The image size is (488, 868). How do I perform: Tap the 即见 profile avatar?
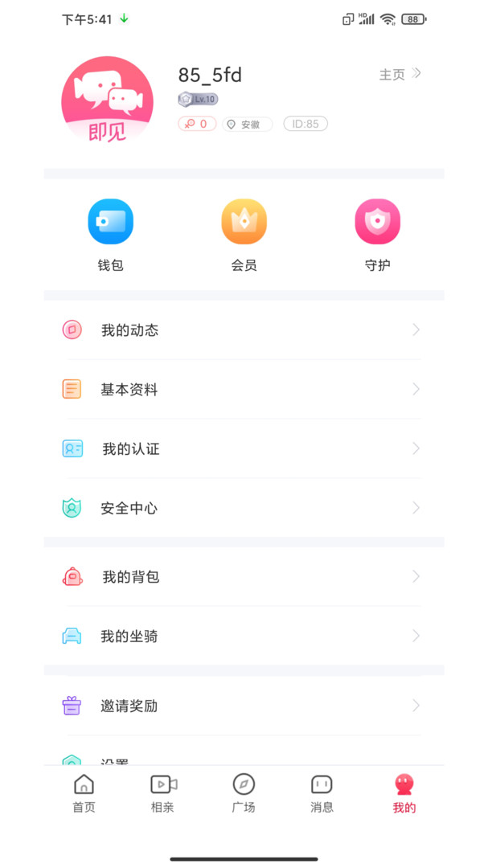point(107,101)
